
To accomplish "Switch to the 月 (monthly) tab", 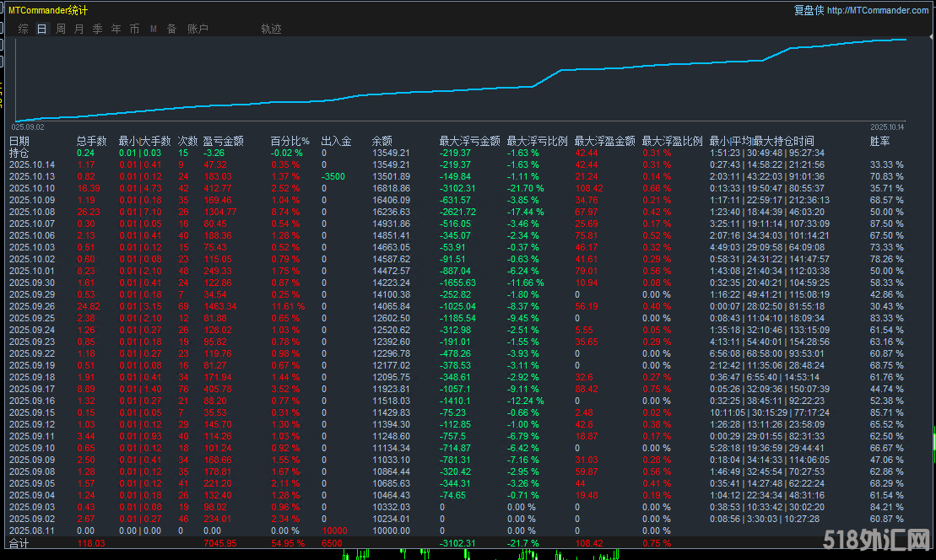I will 79,29.
